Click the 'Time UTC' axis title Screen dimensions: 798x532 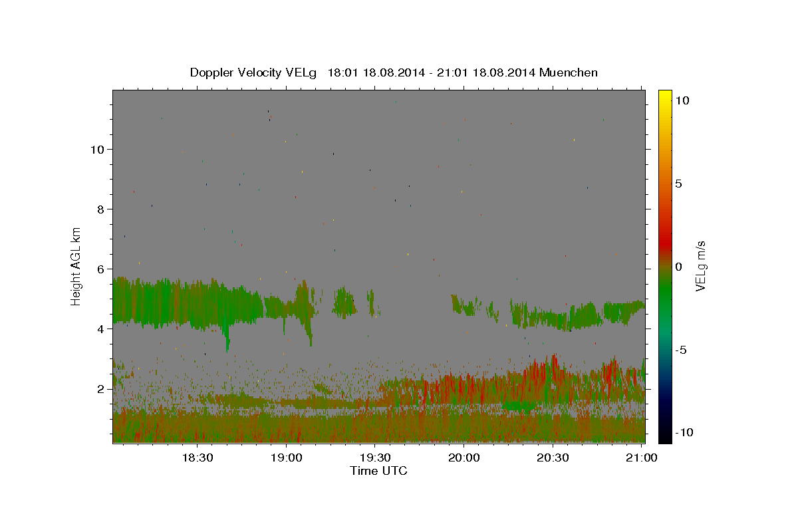pos(378,471)
